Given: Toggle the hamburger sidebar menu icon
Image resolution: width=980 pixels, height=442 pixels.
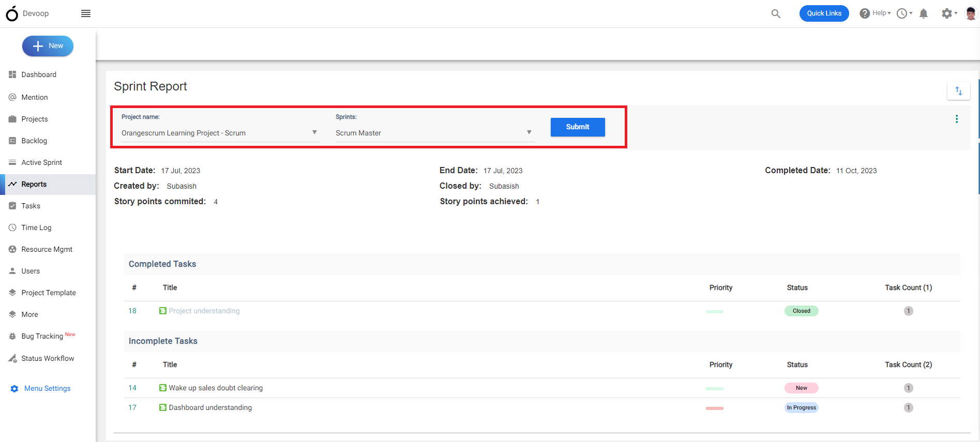Looking at the screenshot, I should (86, 13).
